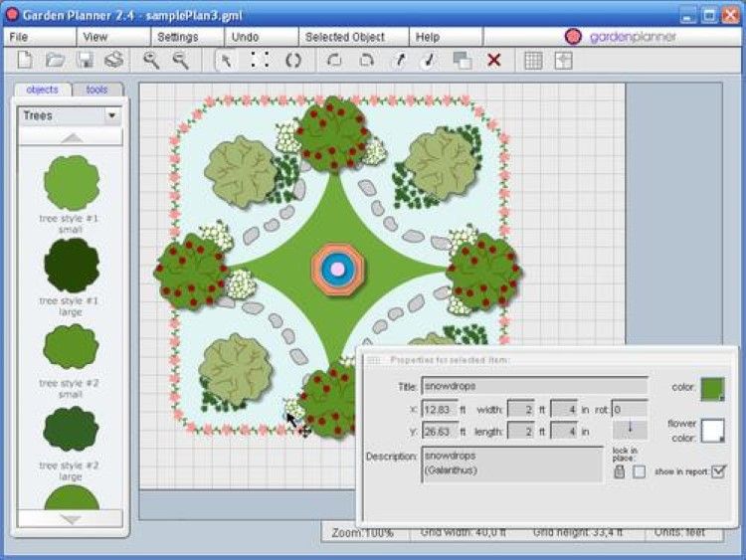The image size is (746, 560).
Task: Click the width feet field
Action: 521,409
